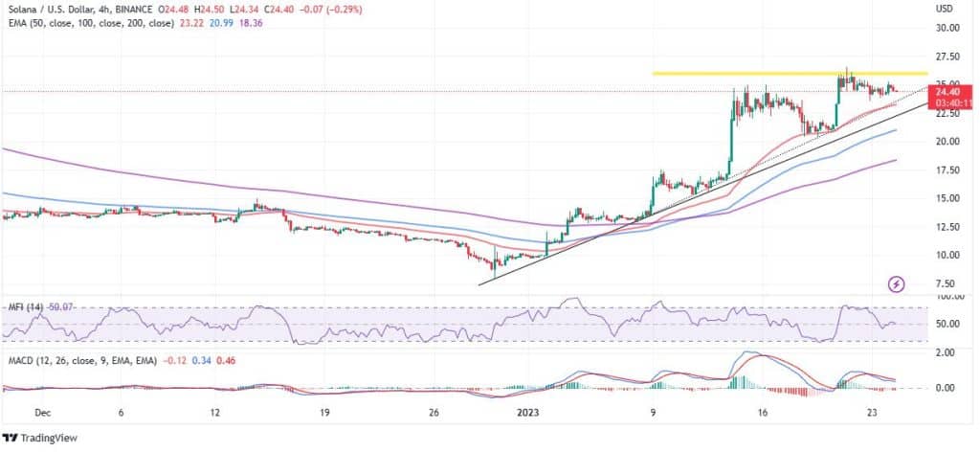Click the 30.00 price axis label
The width and height of the screenshot is (980, 452).
point(947,28)
